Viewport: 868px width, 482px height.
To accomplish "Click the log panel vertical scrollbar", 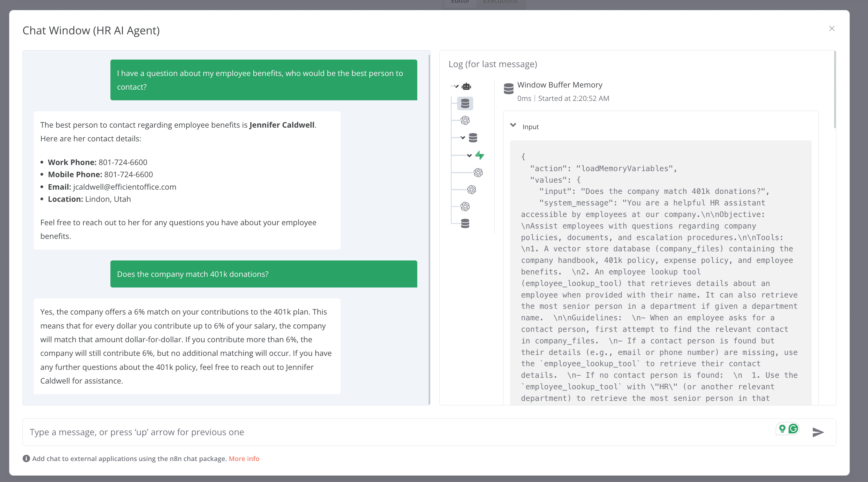I will [835, 90].
